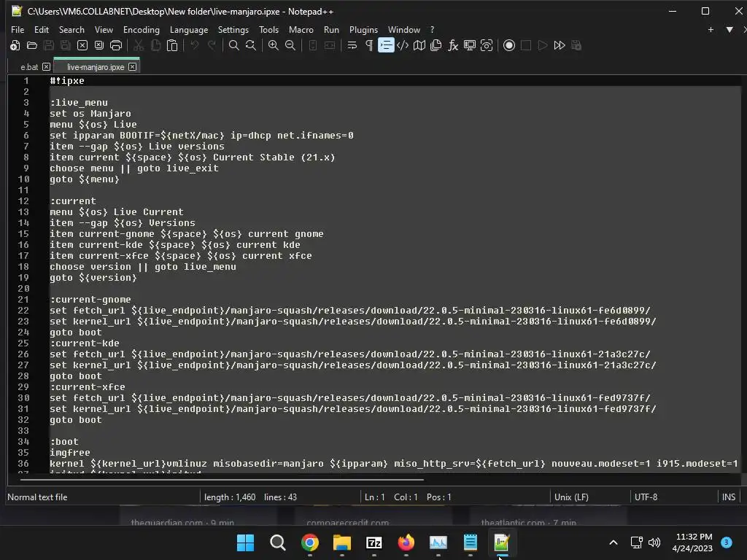This screenshot has width=747, height=560.
Task: Open the Settings menu
Action: pyautogui.click(x=233, y=29)
